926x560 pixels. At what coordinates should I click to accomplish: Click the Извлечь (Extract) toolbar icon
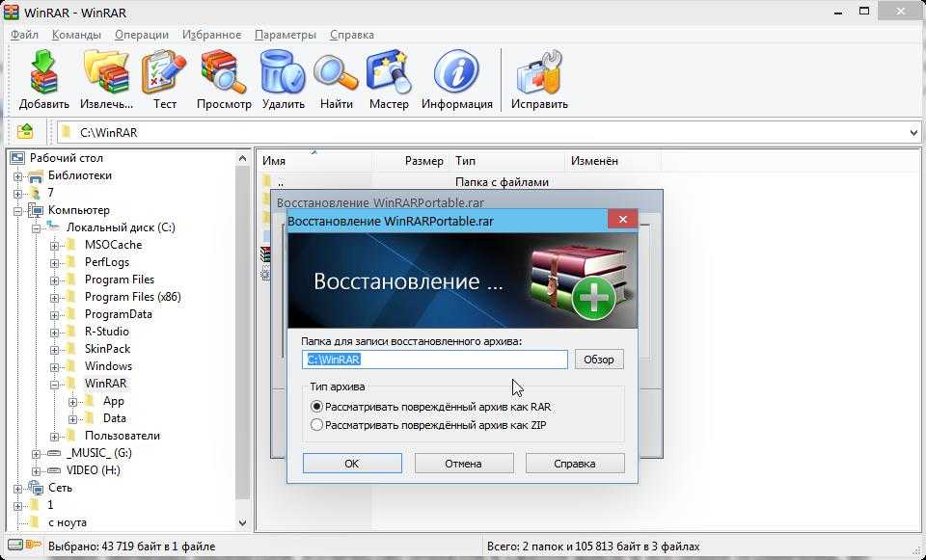click(x=106, y=72)
